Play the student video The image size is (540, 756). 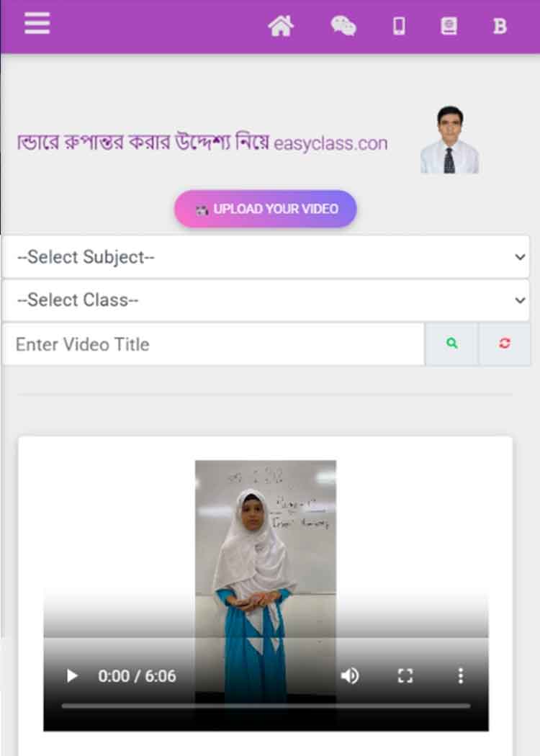[72, 676]
